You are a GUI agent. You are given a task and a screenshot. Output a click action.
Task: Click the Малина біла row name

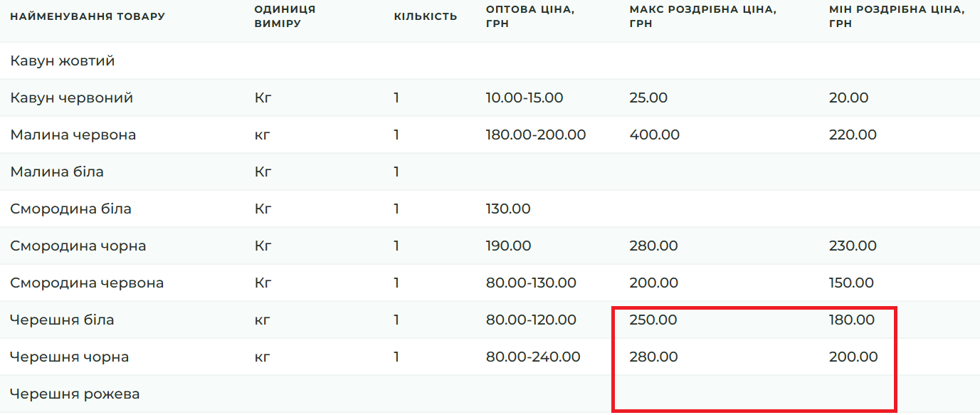[57, 172]
